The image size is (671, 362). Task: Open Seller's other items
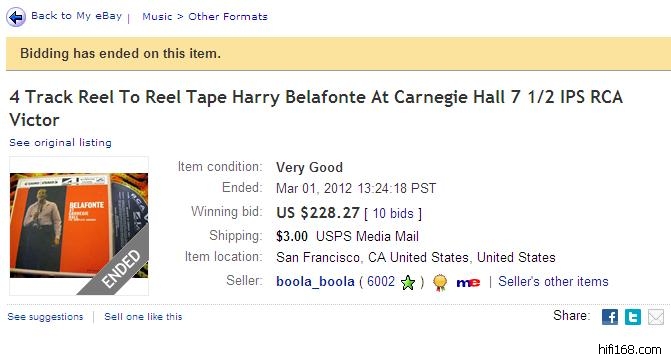coord(553,282)
